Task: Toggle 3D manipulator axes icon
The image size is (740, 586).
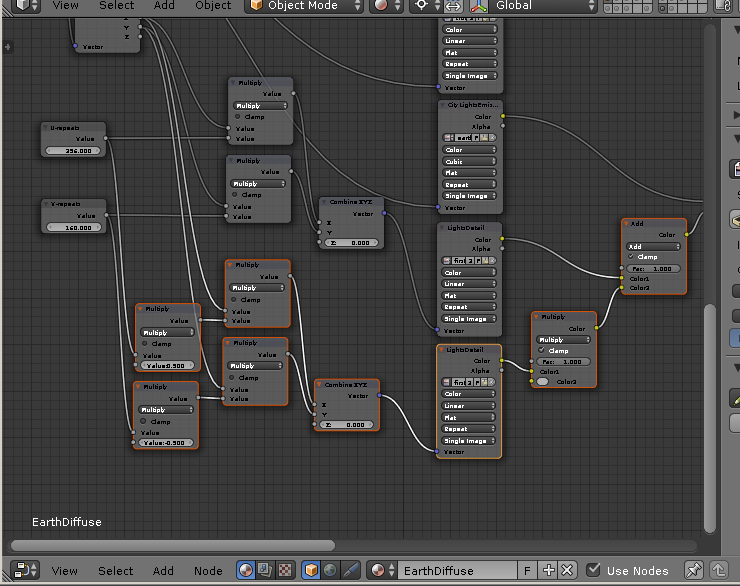Action: (479, 6)
